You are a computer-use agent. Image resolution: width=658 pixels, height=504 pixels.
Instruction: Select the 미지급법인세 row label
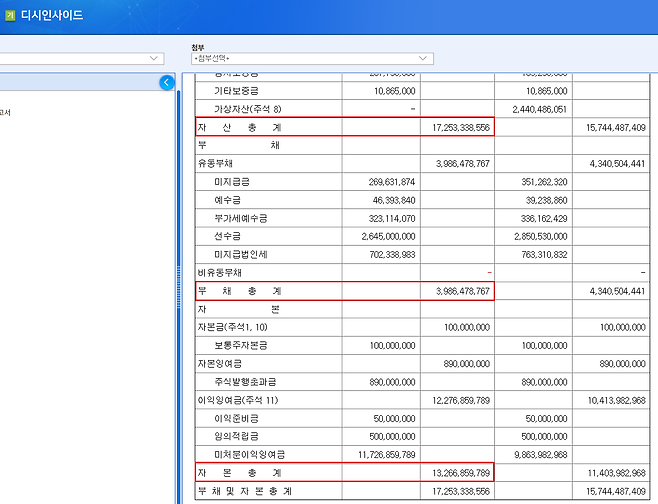click(242, 254)
